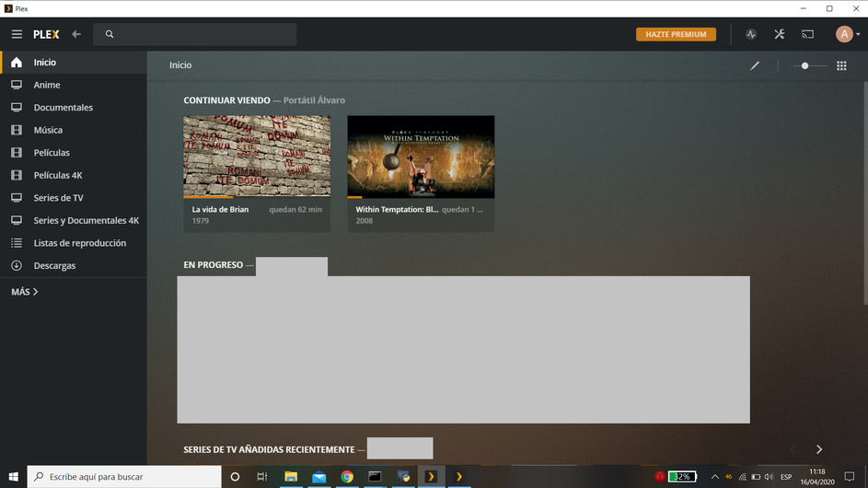Click the film icon beside Música
This screenshot has height=488, width=868.
point(17,130)
